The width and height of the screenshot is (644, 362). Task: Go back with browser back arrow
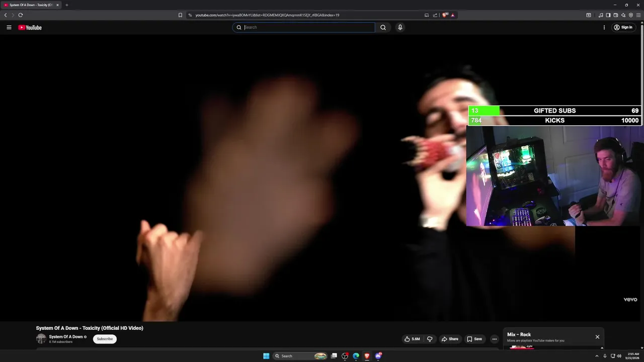[x=6, y=15]
